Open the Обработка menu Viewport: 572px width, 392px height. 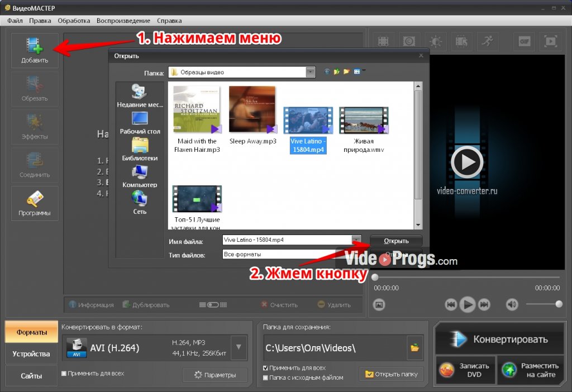(x=74, y=21)
